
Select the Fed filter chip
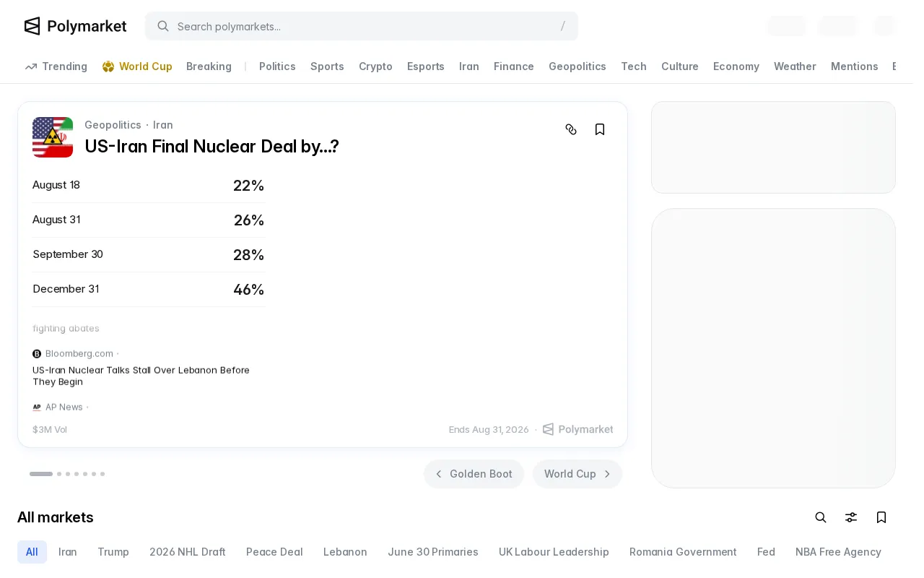766,552
